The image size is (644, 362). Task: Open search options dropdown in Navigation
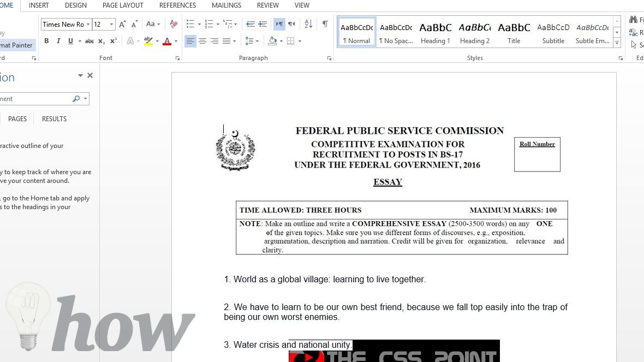[86, 99]
